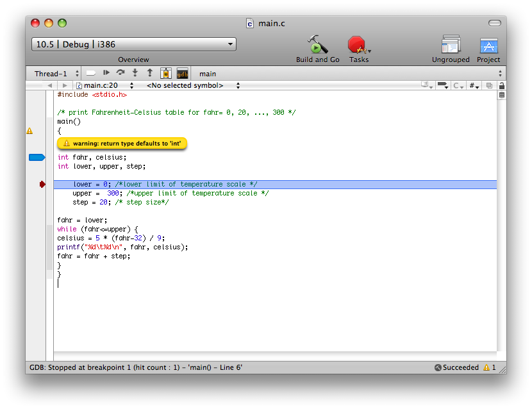Click the fahr = lower; line

82,220
